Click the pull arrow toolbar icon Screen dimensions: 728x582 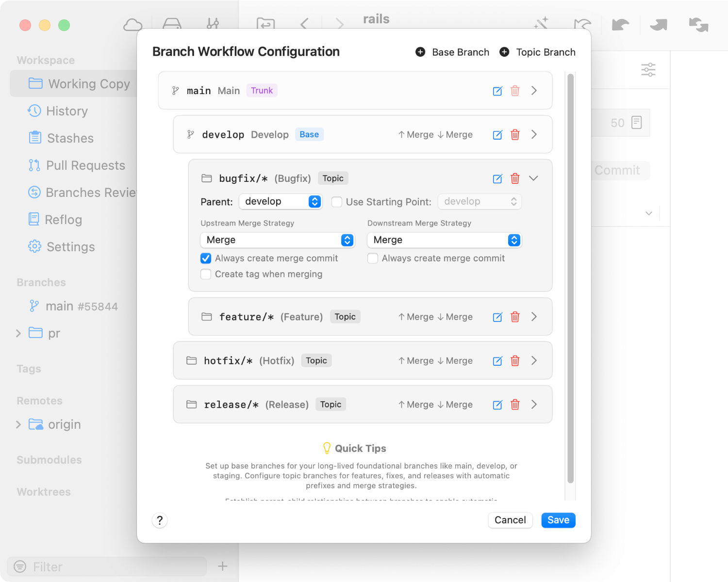click(x=620, y=24)
